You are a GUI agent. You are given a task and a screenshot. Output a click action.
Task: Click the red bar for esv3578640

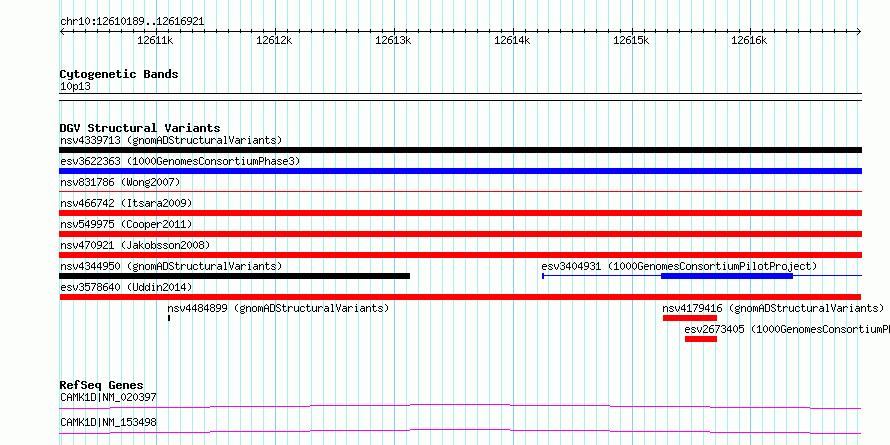[460, 297]
